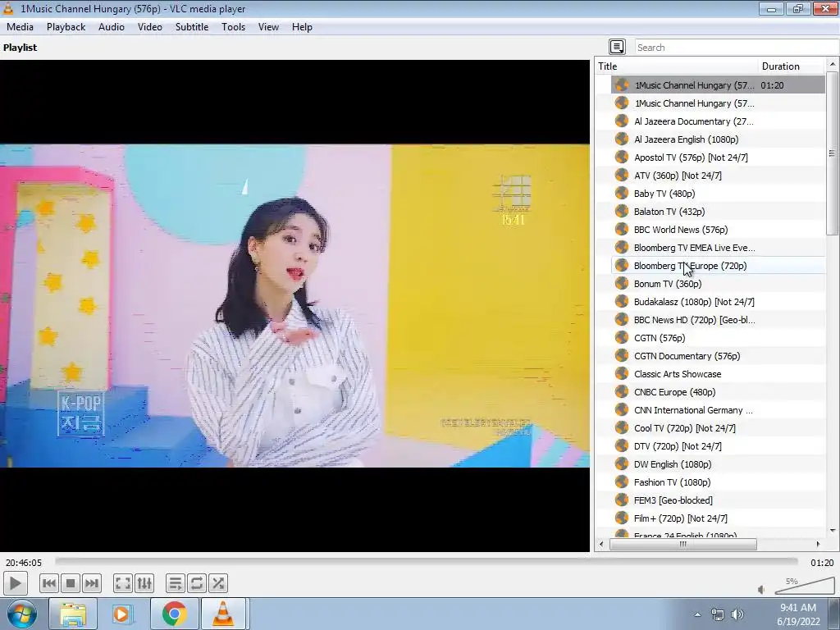Open Windows Media Player taskbar icon
The width and height of the screenshot is (840, 630).
pos(122,614)
